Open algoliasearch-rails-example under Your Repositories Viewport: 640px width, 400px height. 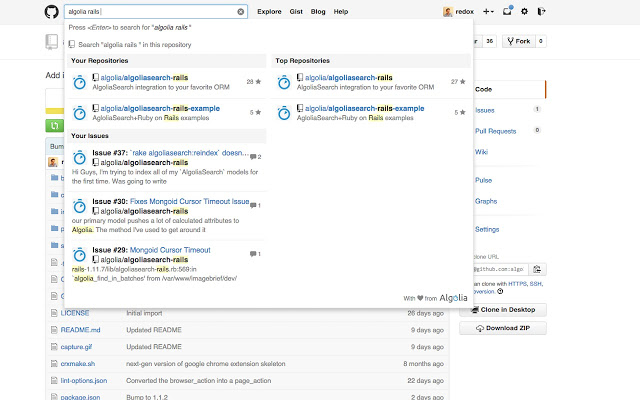point(160,108)
